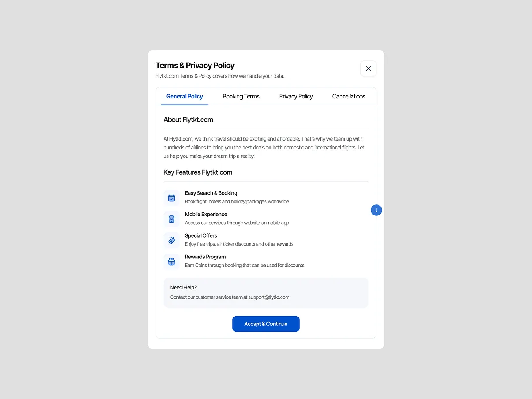
Task: Click the About paragraph starting 'At Flytkt.com'
Action: coord(264,148)
